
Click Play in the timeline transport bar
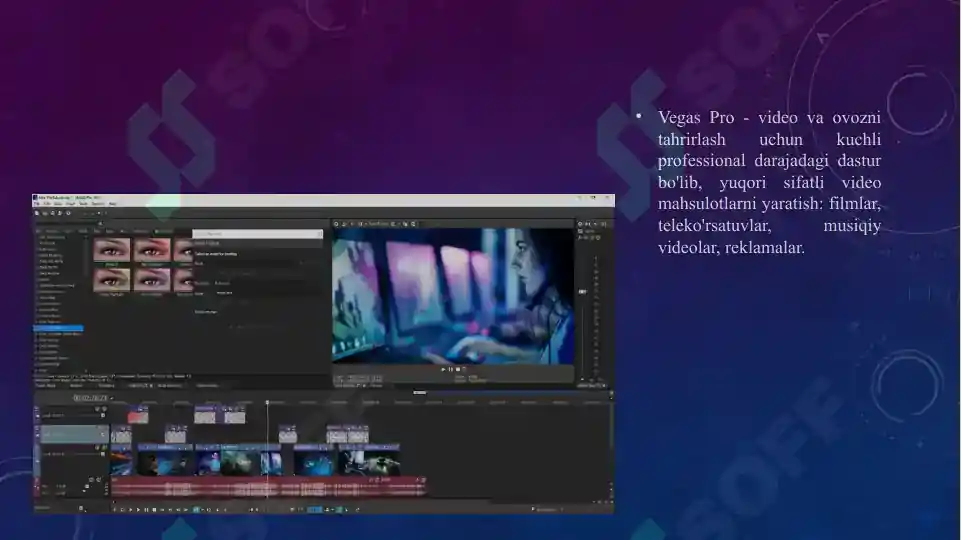[x=138, y=510]
